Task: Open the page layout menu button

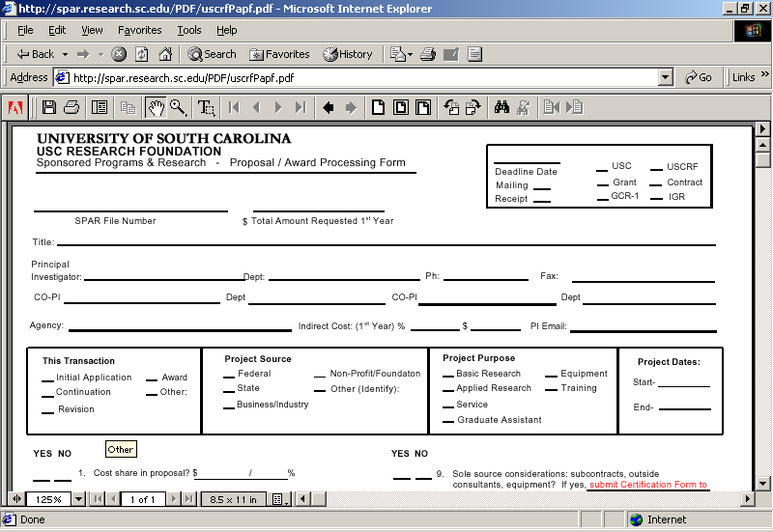Action: [279, 499]
